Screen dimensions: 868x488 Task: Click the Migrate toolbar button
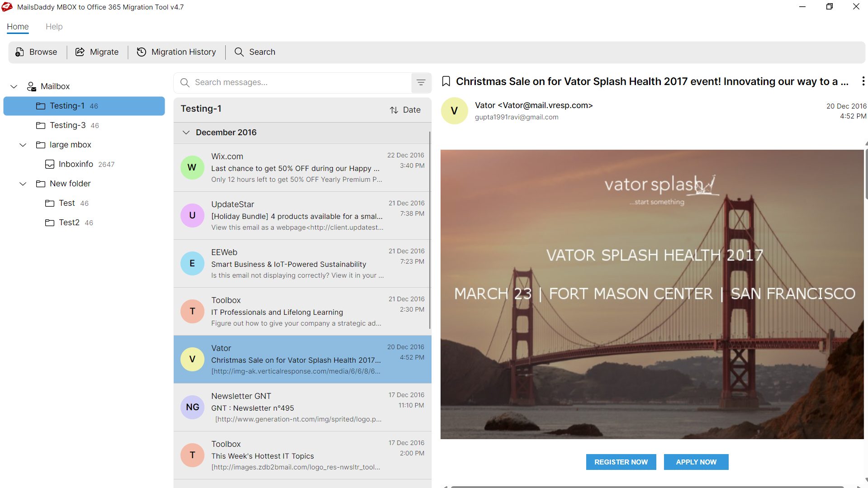tap(97, 52)
